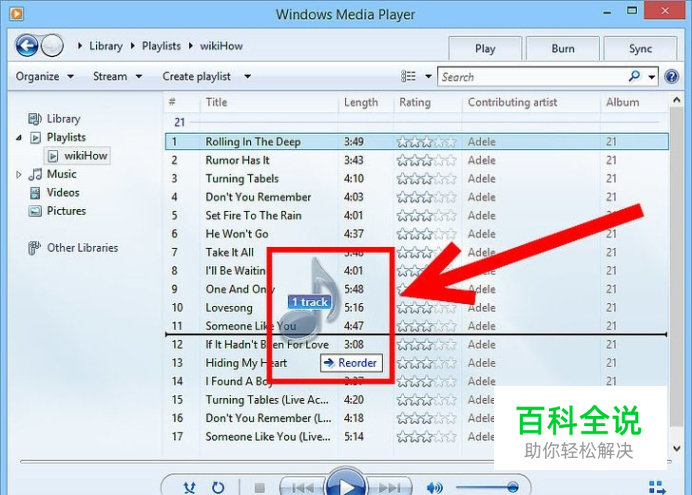
Task: Click the scrollbar down arrow
Action: [x=677, y=448]
